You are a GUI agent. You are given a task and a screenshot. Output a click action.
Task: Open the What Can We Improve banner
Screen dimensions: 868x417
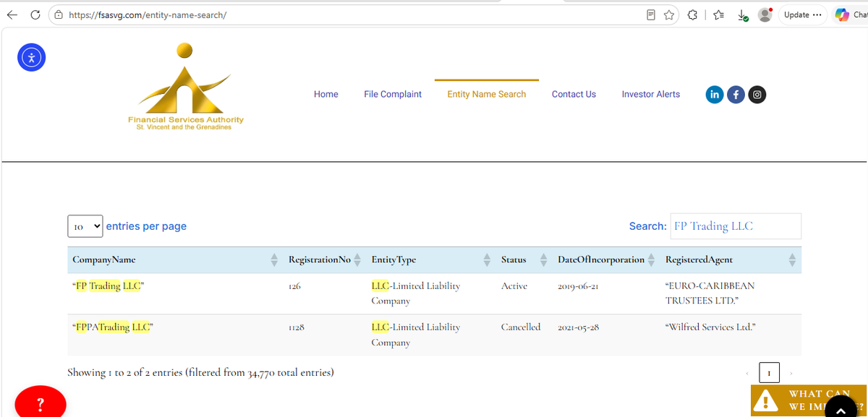[809, 400]
